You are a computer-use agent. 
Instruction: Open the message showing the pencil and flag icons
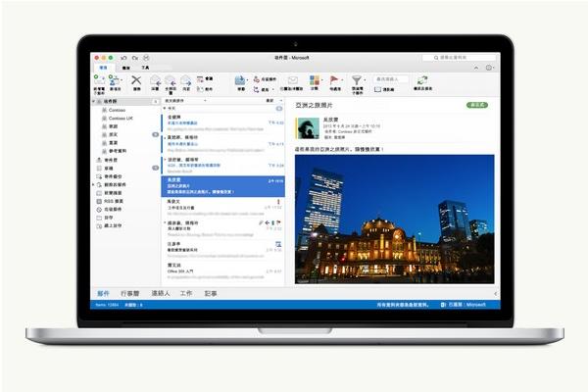[222, 228]
